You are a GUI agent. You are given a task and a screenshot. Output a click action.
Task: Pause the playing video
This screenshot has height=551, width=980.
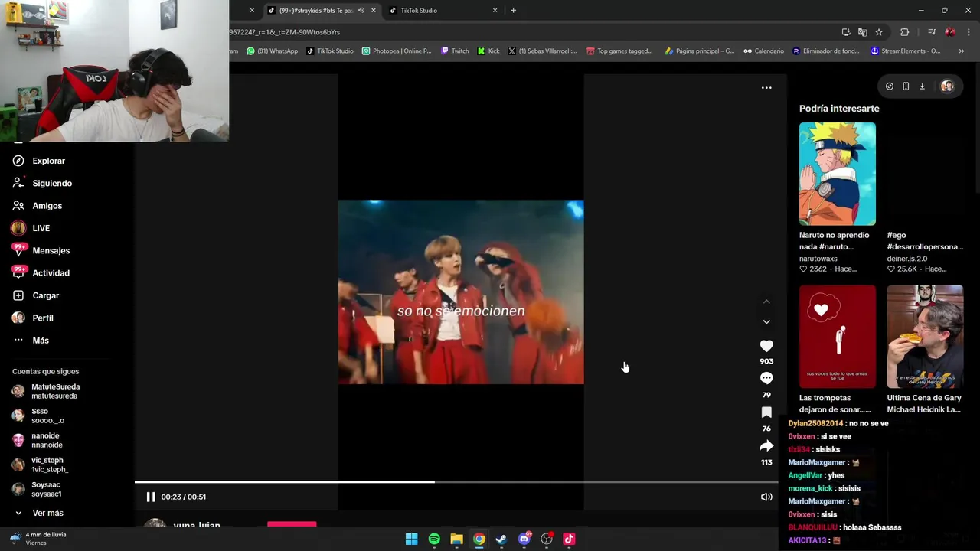151,497
